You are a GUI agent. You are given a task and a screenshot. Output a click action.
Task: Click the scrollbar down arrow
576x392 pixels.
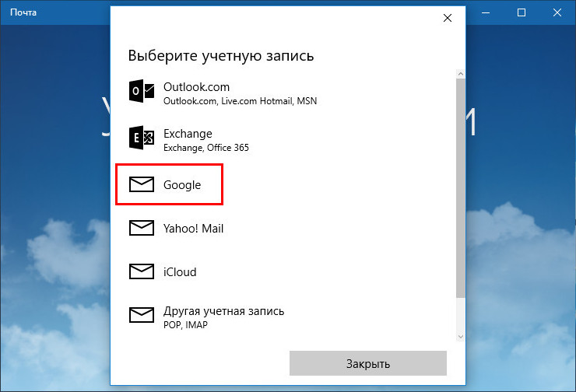(x=461, y=336)
